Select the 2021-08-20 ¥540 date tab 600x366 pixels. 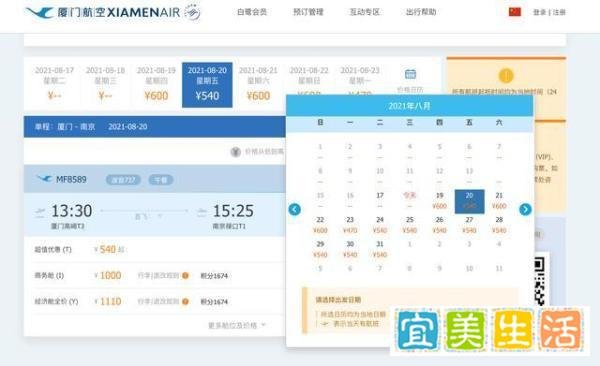pos(207,85)
